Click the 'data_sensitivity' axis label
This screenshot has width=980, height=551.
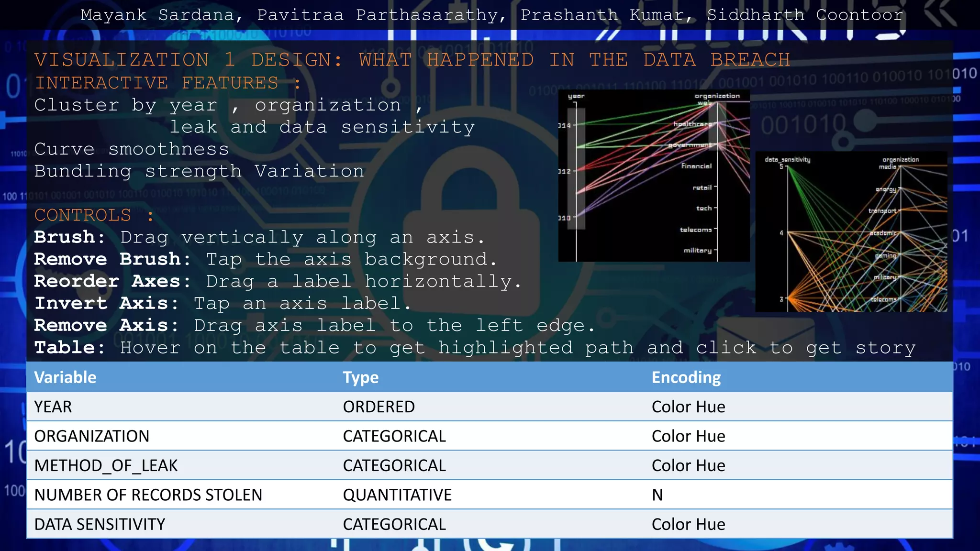(787, 160)
